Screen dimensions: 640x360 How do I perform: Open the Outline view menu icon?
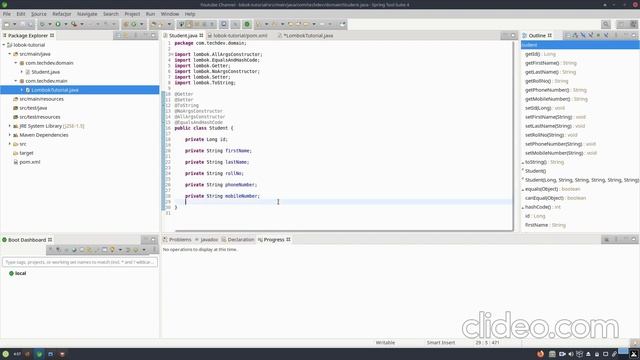pos(616,36)
